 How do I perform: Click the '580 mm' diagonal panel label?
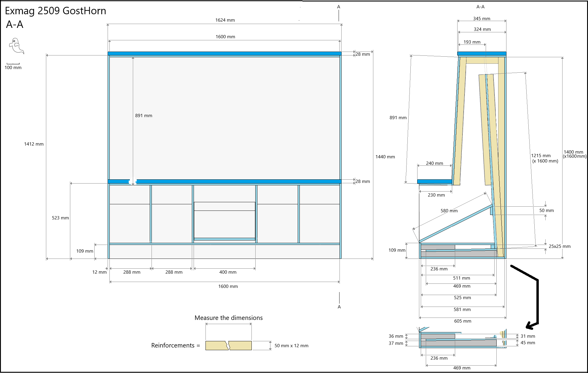click(x=449, y=211)
